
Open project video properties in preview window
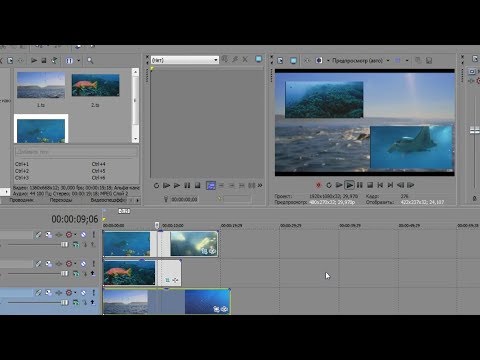[x=280, y=60]
